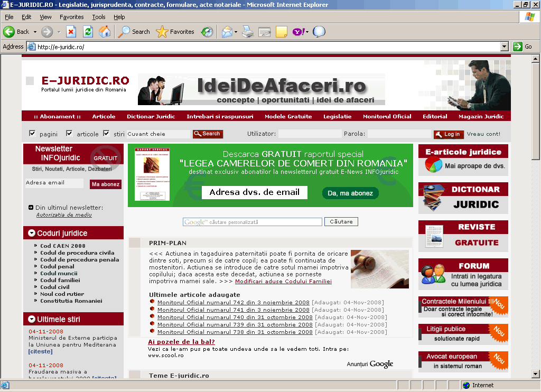
Task: Open the File menu
Action: click(x=9, y=17)
